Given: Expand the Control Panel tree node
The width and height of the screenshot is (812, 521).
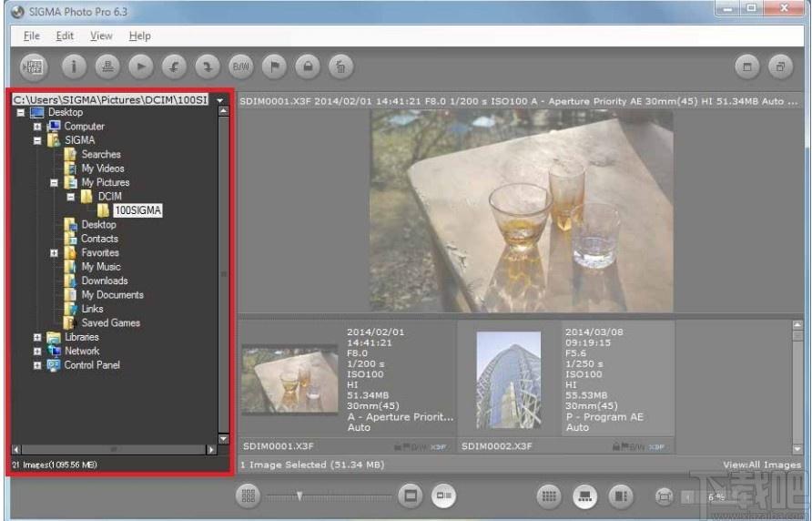Looking at the screenshot, I should tap(37, 365).
